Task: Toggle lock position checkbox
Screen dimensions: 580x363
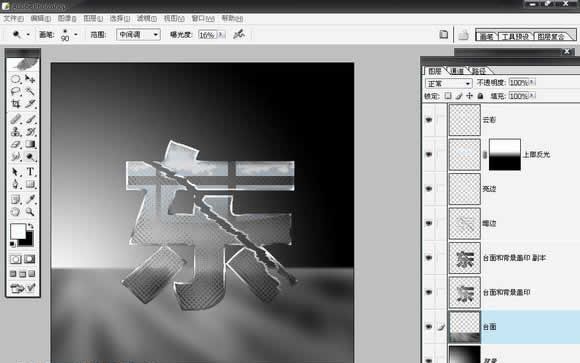Action: point(469,96)
